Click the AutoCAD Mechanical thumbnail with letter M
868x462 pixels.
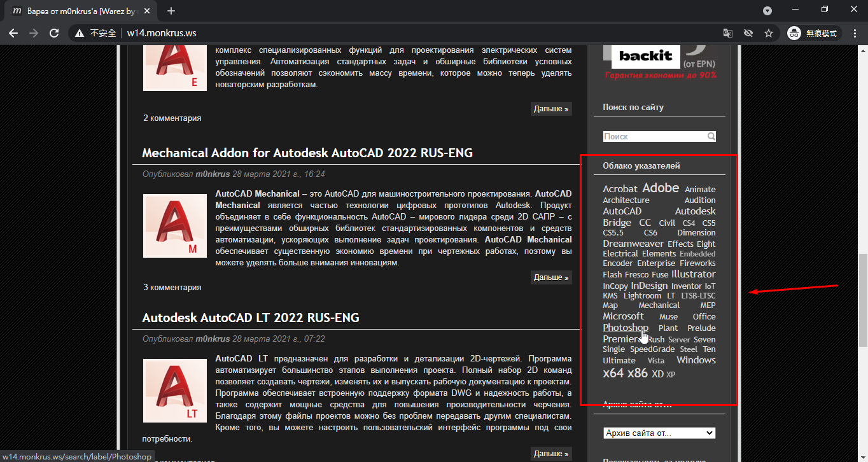point(175,226)
